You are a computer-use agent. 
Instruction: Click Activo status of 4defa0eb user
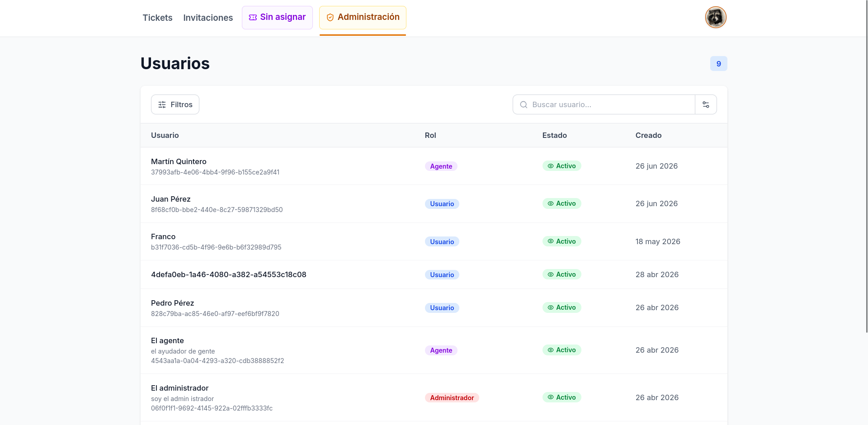(x=562, y=274)
